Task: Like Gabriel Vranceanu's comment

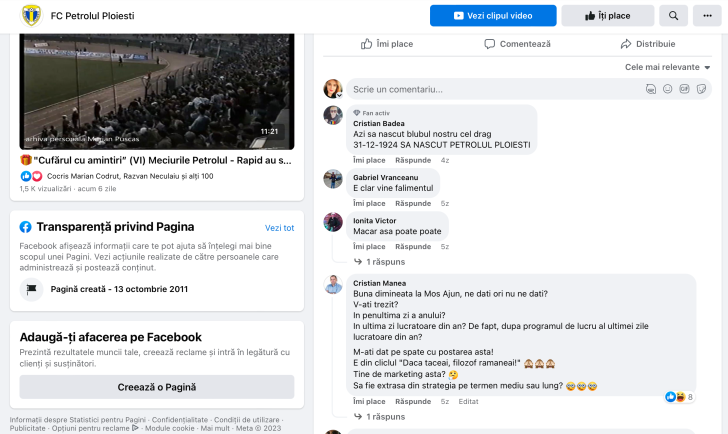Action: click(369, 203)
